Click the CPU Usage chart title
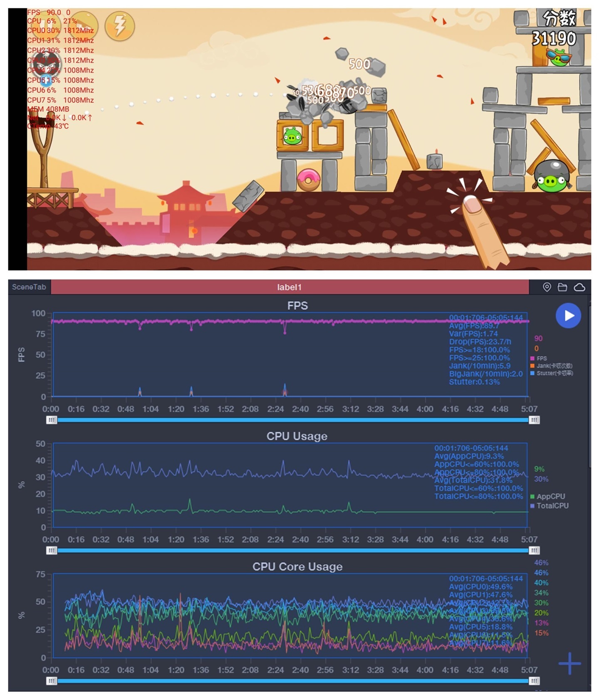599x700 pixels. tap(297, 436)
